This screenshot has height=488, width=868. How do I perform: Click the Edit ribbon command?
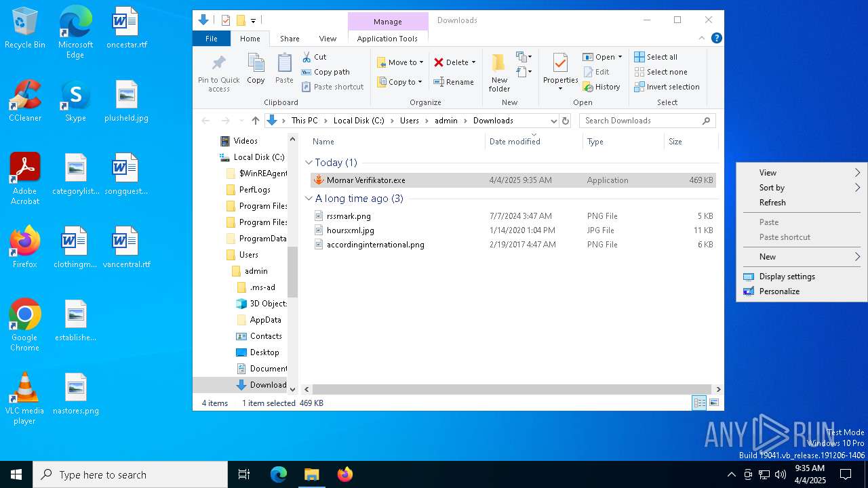[595, 72]
